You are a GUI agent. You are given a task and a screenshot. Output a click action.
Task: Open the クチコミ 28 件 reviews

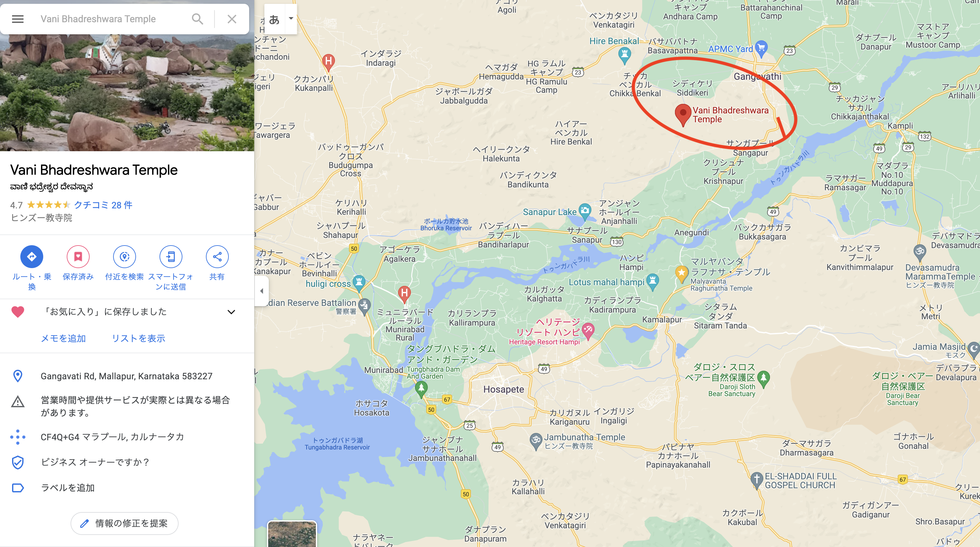[x=103, y=205]
